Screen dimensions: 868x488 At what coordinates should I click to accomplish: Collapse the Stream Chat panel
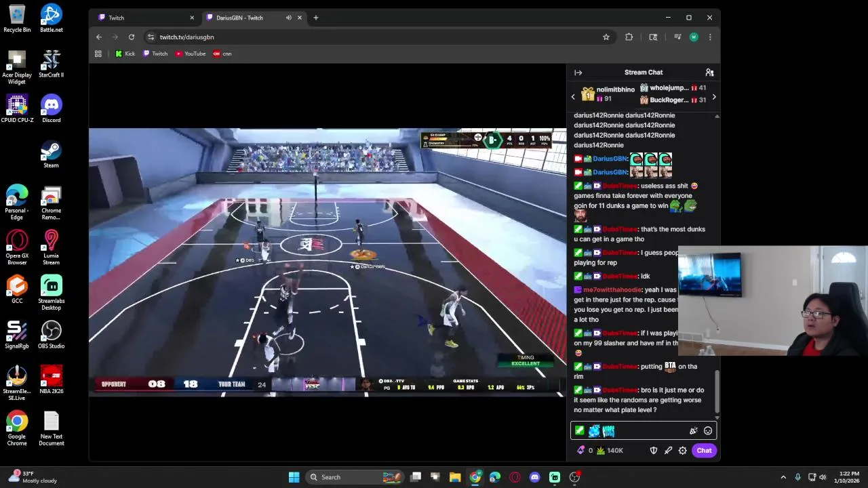[578, 73]
